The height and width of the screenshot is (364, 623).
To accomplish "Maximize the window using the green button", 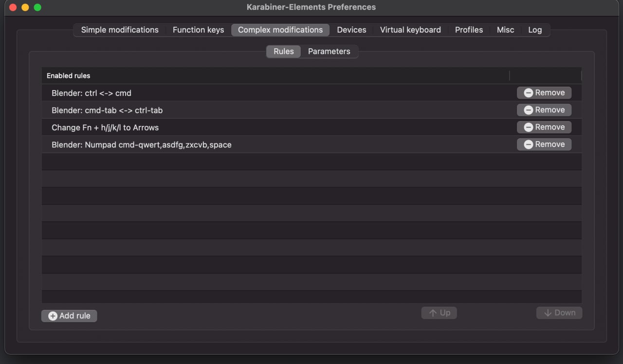I will [x=37, y=7].
